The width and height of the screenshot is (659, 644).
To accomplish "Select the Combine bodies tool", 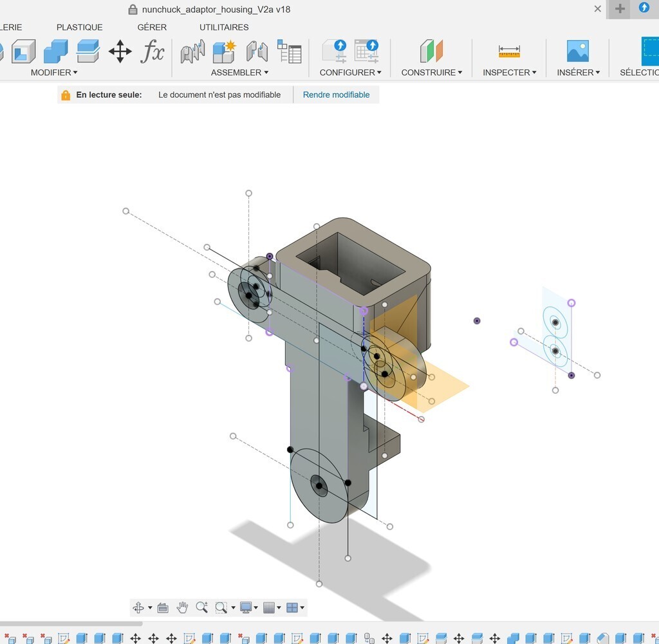I will (55, 51).
